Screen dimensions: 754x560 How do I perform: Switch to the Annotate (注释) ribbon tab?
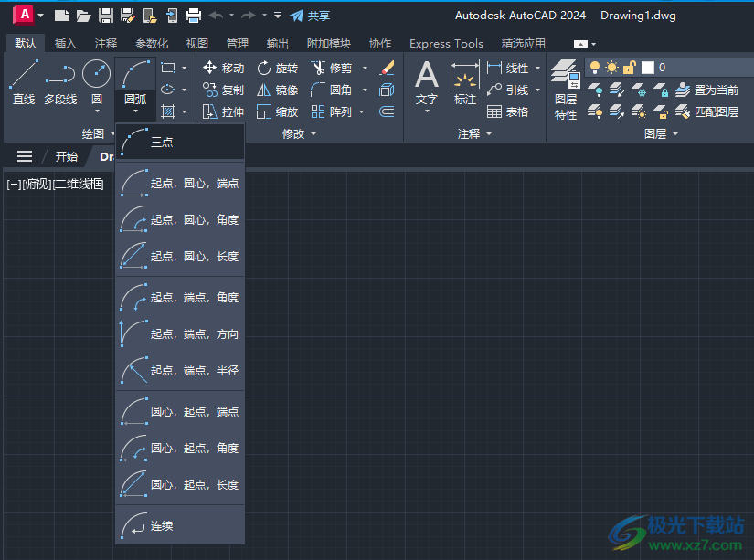(106, 44)
